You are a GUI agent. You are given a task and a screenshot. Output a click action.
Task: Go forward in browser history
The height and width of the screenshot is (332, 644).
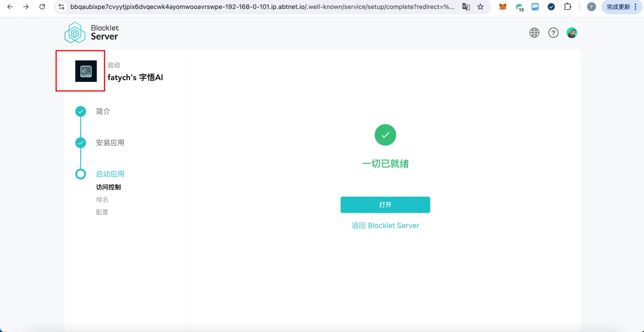click(26, 7)
